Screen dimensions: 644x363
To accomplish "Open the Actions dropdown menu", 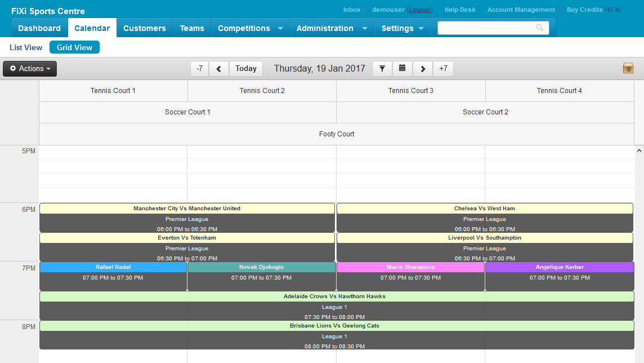I will (30, 69).
